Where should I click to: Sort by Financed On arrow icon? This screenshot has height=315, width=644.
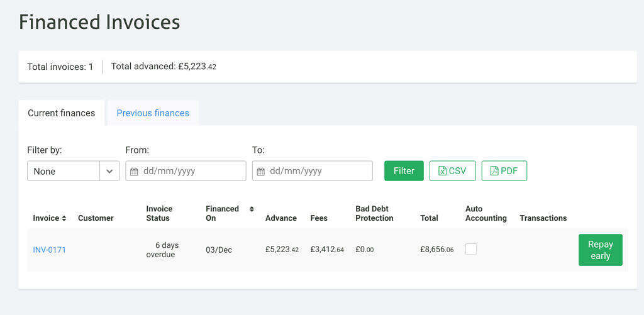pyautogui.click(x=252, y=209)
